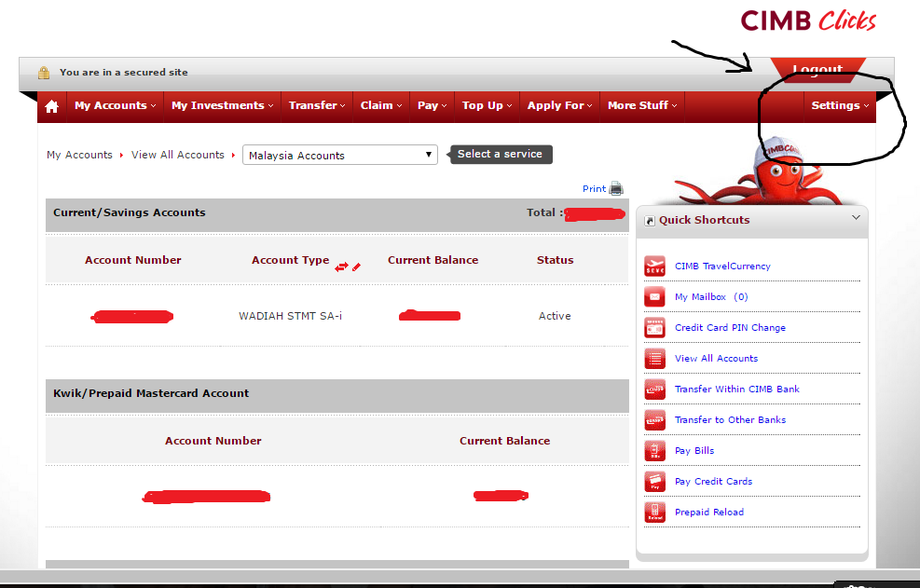Click the Account Type column header
Screen dimensions: 920x588
pyautogui.click(x=290, y=260)
